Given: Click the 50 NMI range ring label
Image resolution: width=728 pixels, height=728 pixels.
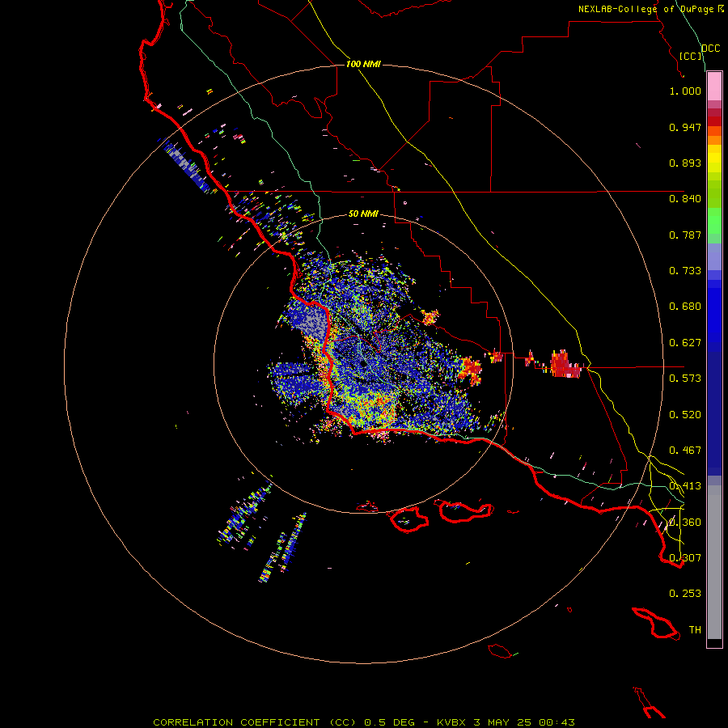Looking at the screenshot, I should click(x=363, y=214).
